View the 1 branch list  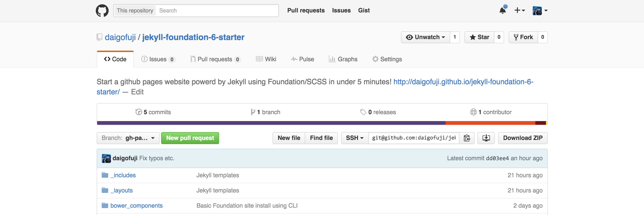coord(266,112)
